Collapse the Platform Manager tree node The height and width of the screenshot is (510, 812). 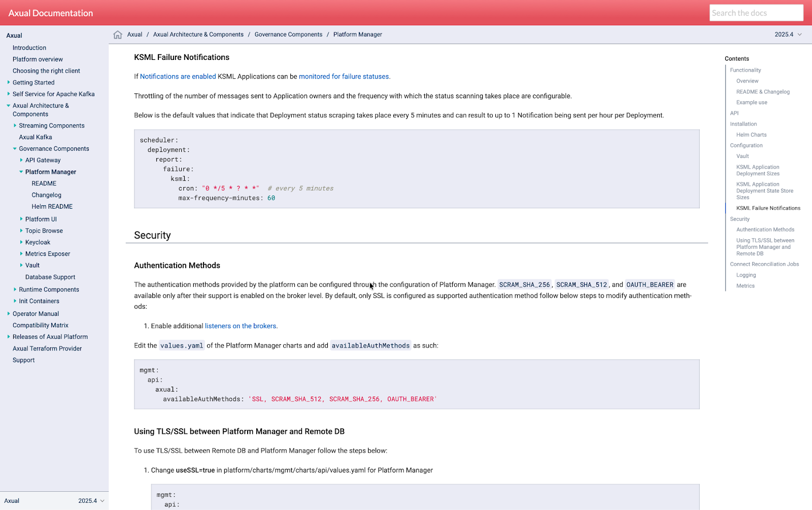click(21, 172)
